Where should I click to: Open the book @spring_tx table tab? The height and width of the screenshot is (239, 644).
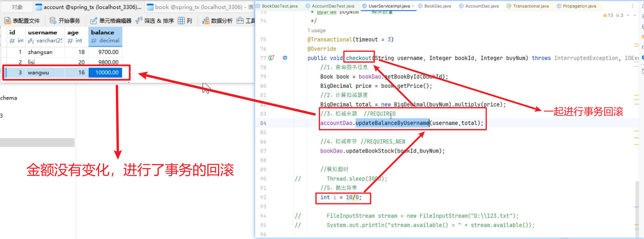pyautogui.click(x=198, y=7)
